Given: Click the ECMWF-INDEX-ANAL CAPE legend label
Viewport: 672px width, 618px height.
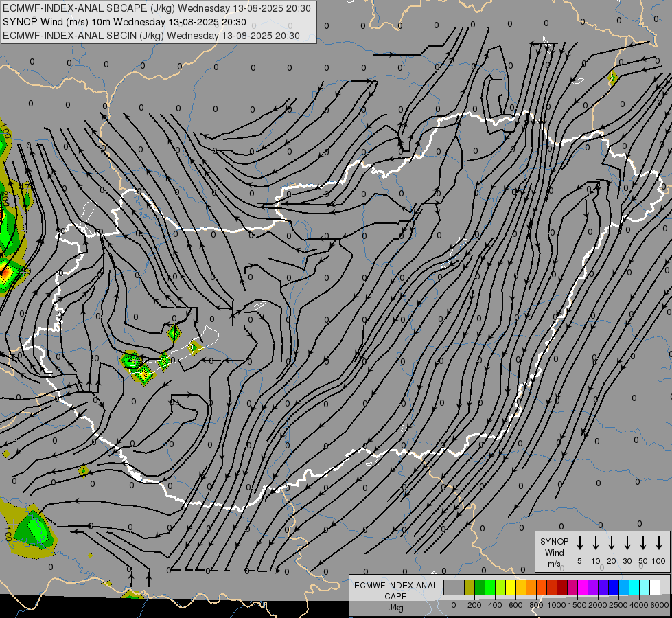Looking at the screenshot, I should coord(395,591).
